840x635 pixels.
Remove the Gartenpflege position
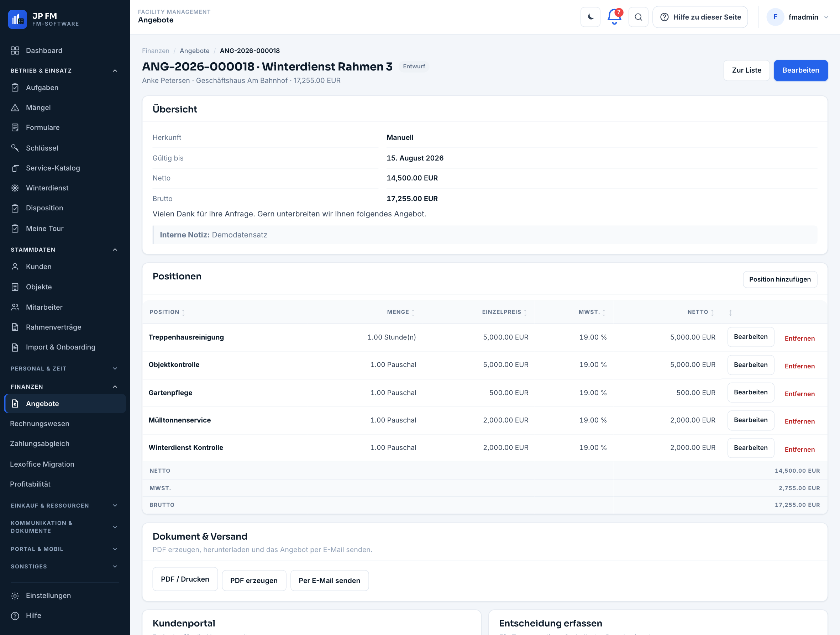(799, 394)
